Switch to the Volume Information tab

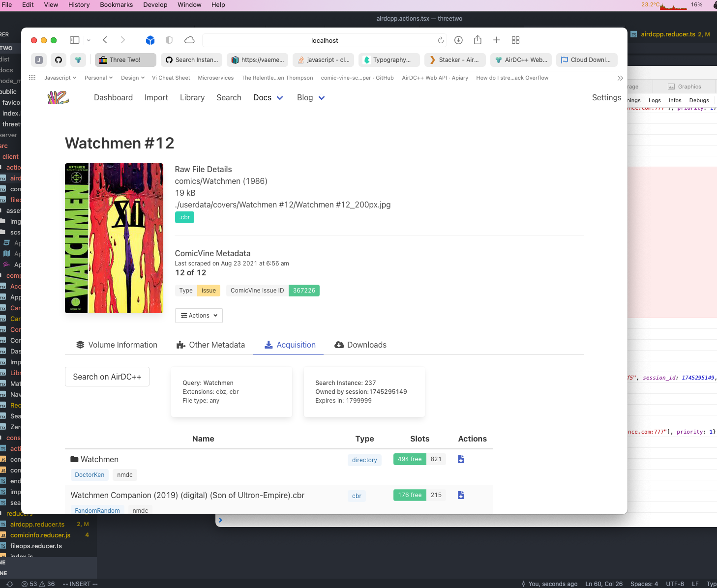coord(117,345)
